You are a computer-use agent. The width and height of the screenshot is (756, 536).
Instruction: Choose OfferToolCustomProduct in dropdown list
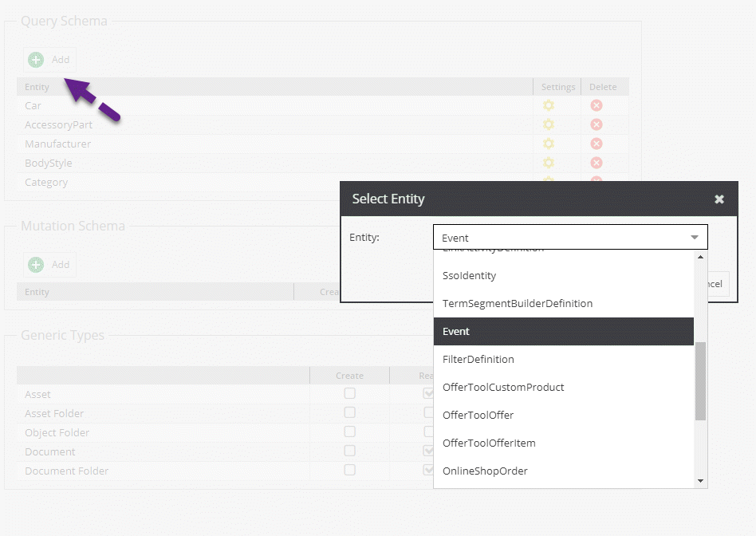[502, 388]
